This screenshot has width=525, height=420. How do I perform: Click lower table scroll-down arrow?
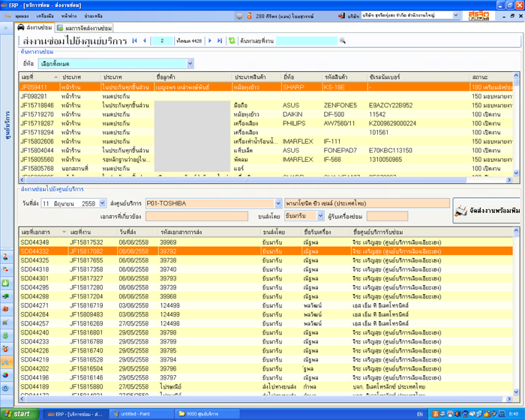tap(516, 391)
